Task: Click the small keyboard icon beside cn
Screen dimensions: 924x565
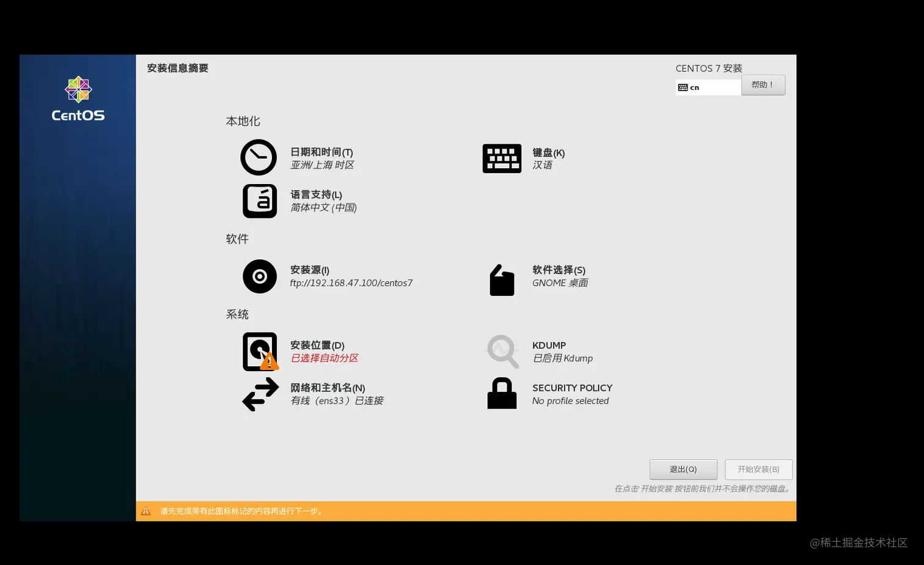Action: tap(683, 87)
